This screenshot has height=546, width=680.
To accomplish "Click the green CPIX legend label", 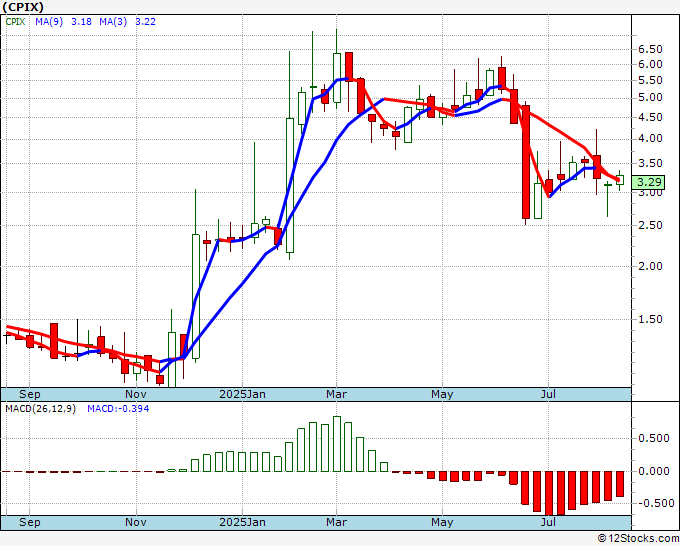I will [x=15, y=21].
